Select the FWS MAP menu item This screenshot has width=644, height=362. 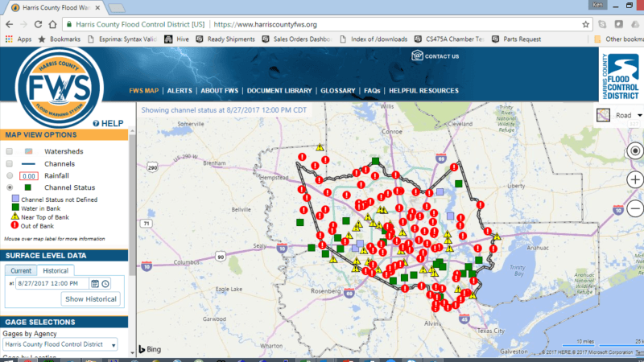tap(144, 91)
